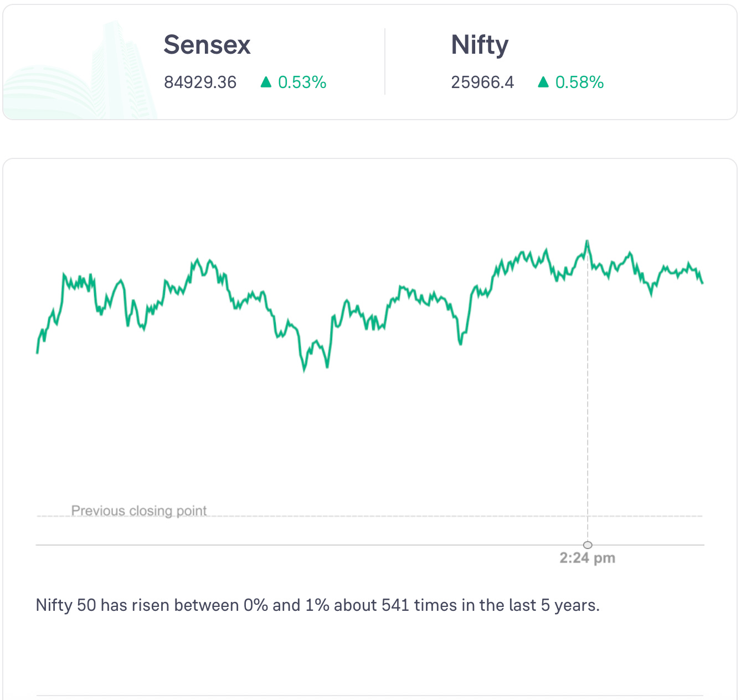Image resolution: width=741 pixels, height=700 pixels.
Task: Open the Sensex index heading
Action: pyautogui.click(x=207, y=45)
